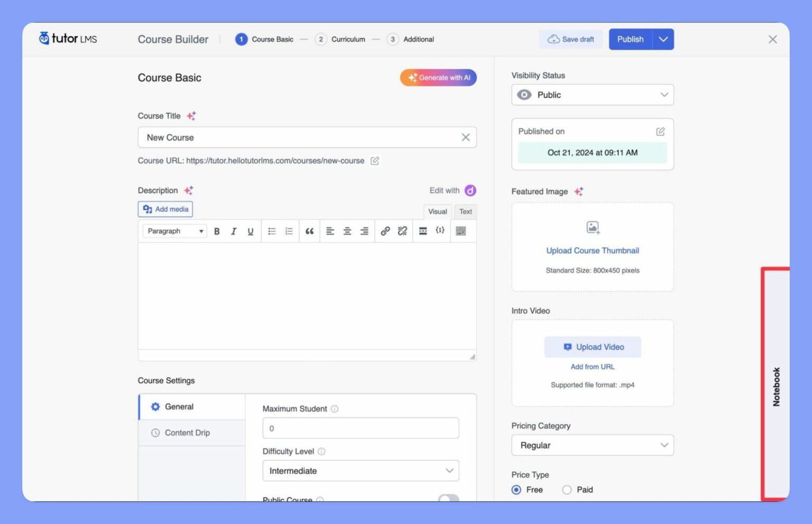Click the bulleted list icon

272,231
